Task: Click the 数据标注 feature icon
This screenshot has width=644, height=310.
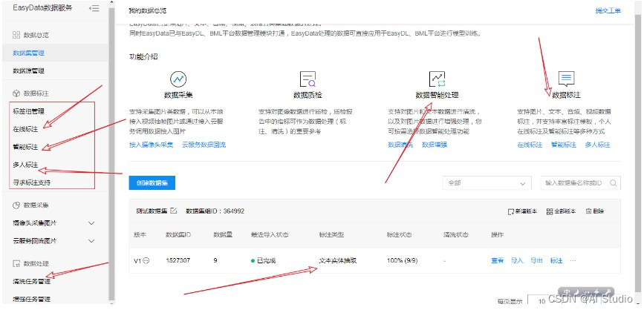Action: 566,79
